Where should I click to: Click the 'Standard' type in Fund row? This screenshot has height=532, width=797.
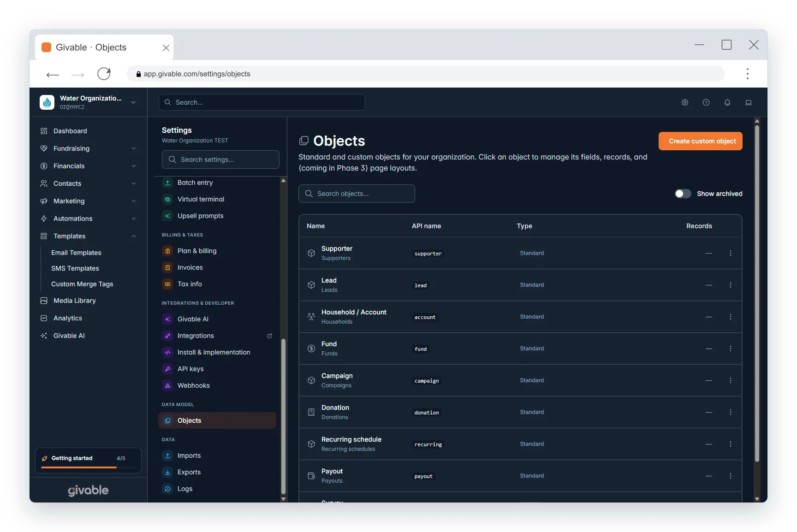coord(532,349)
